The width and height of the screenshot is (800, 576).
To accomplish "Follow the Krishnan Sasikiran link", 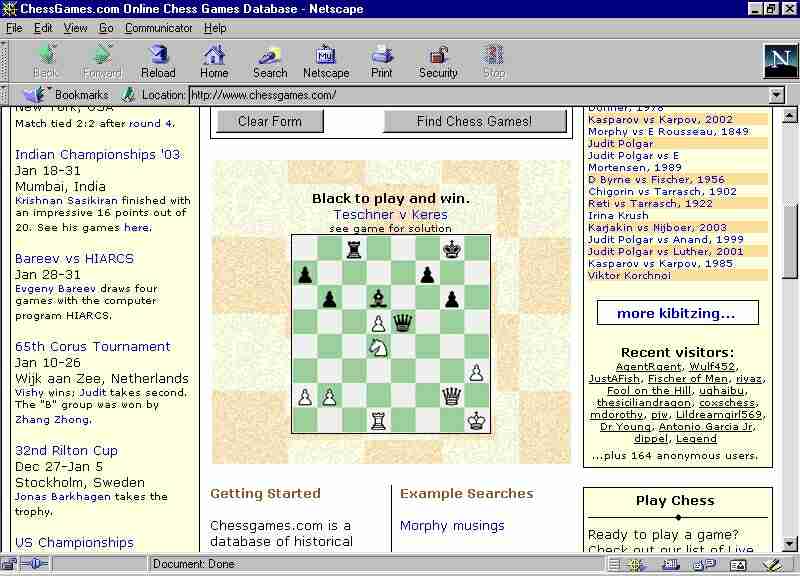I will click(66, 201).
